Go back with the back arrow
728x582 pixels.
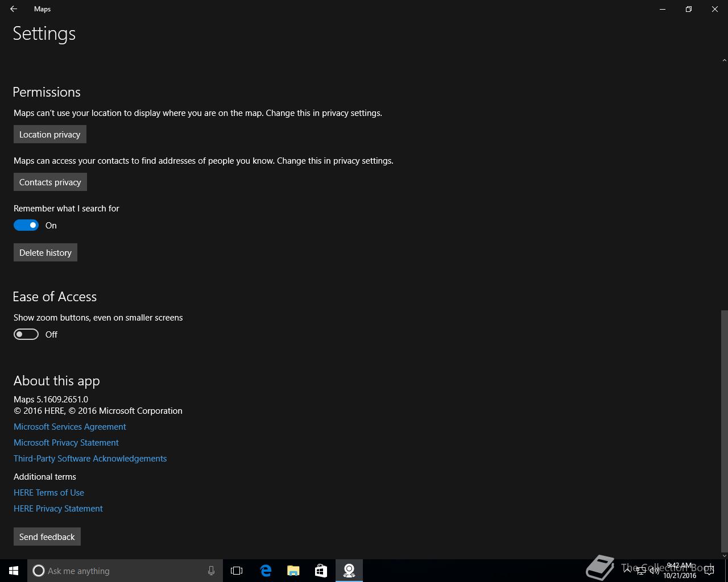(x=14, y=9)
